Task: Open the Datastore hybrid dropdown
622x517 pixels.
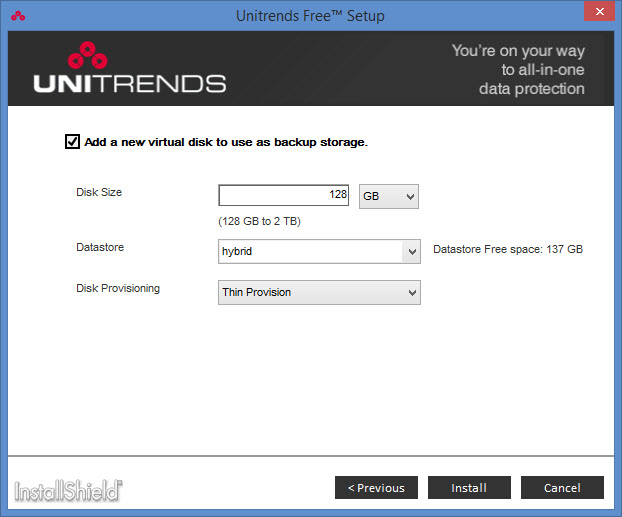Action: point(319,251)
